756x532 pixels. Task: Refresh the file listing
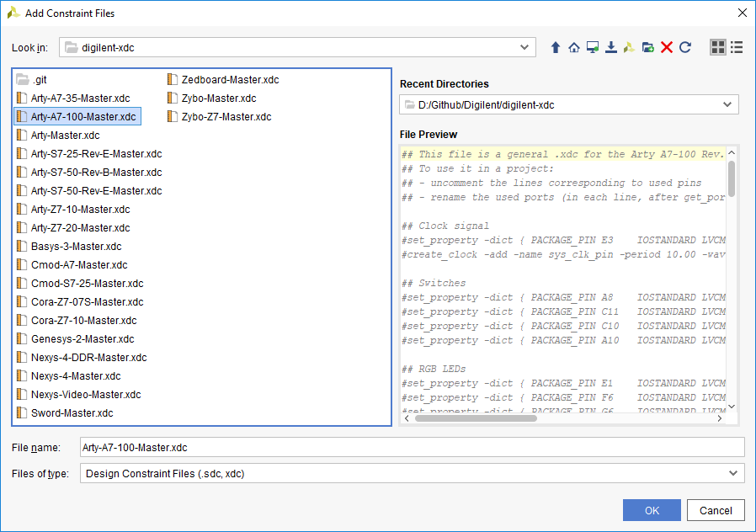[685, 47]
